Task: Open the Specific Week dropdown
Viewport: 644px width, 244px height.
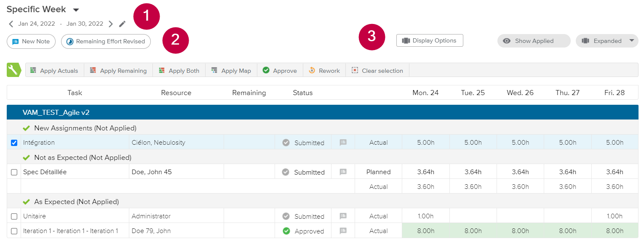Action: pos(76,10)
